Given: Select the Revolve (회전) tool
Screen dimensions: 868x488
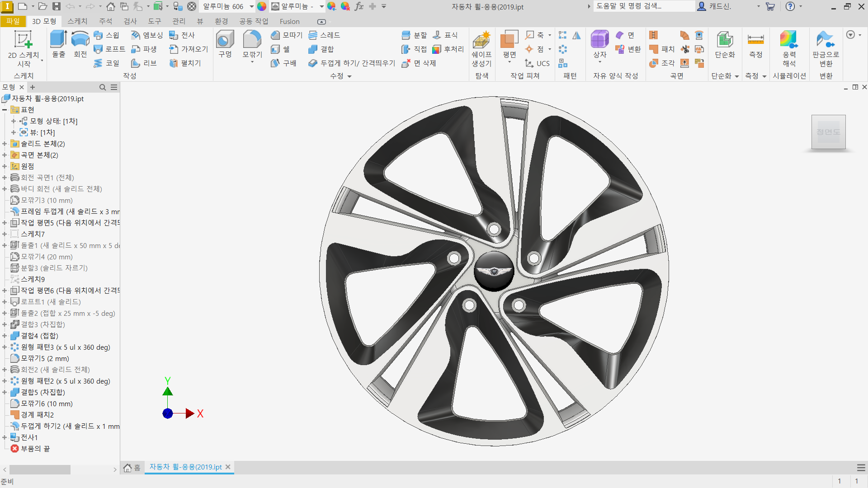Looking at the screenshot, I should [80, 44].
